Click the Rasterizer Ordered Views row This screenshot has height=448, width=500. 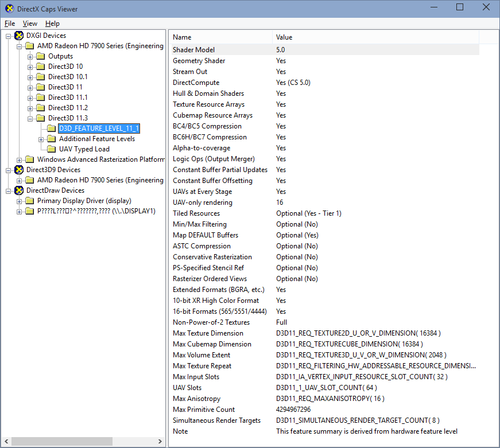[x=325, y=278]
